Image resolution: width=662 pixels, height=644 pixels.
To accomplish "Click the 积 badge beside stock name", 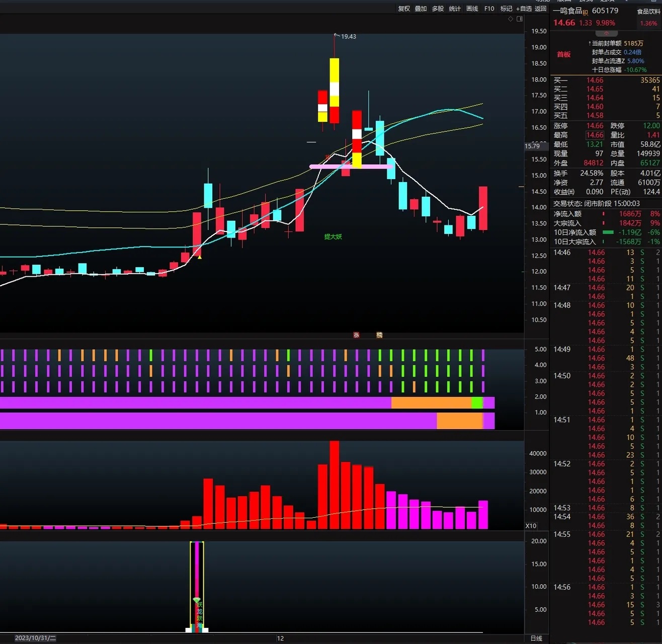I will click(x=586, y=13).
